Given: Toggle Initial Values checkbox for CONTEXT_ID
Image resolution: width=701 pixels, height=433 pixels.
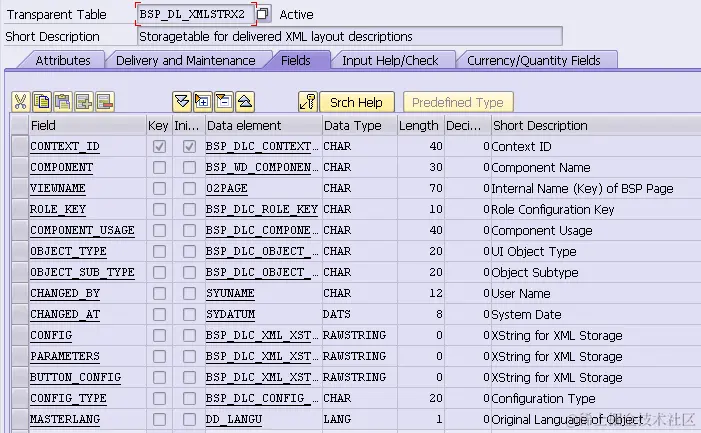Looking at the screenshot, I should [x=189, y=147].
